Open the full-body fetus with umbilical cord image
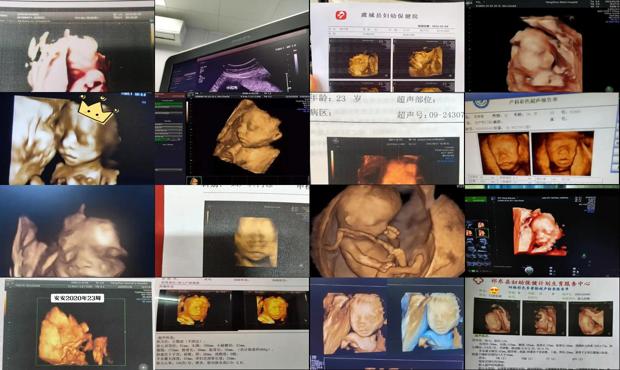The image size is (620, 370). [388, 231]
